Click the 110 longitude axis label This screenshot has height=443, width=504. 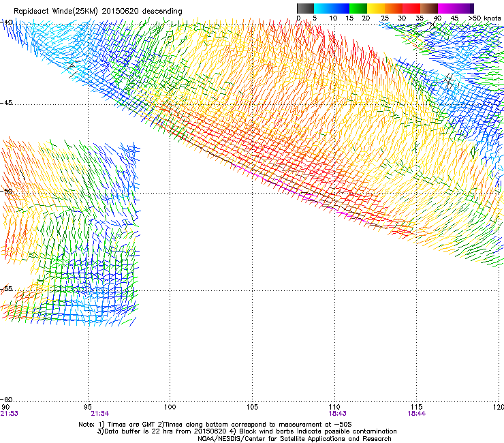(x=334, y=407)
